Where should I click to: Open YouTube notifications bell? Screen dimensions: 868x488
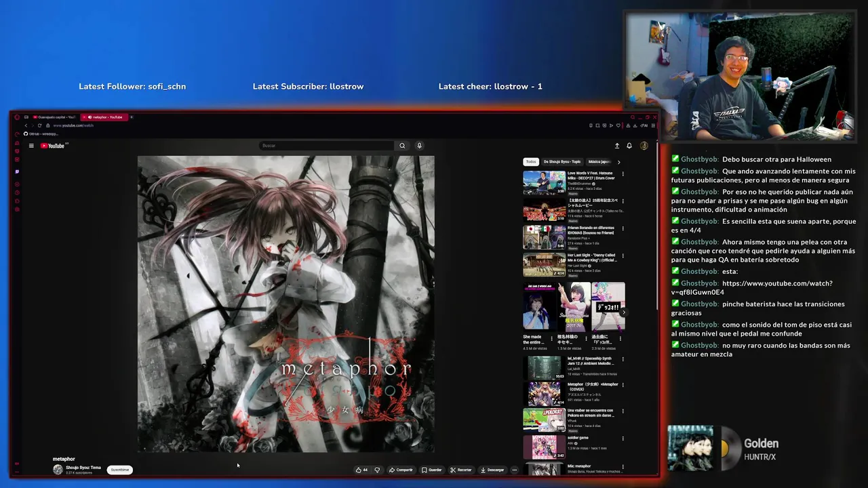point(629,146)
